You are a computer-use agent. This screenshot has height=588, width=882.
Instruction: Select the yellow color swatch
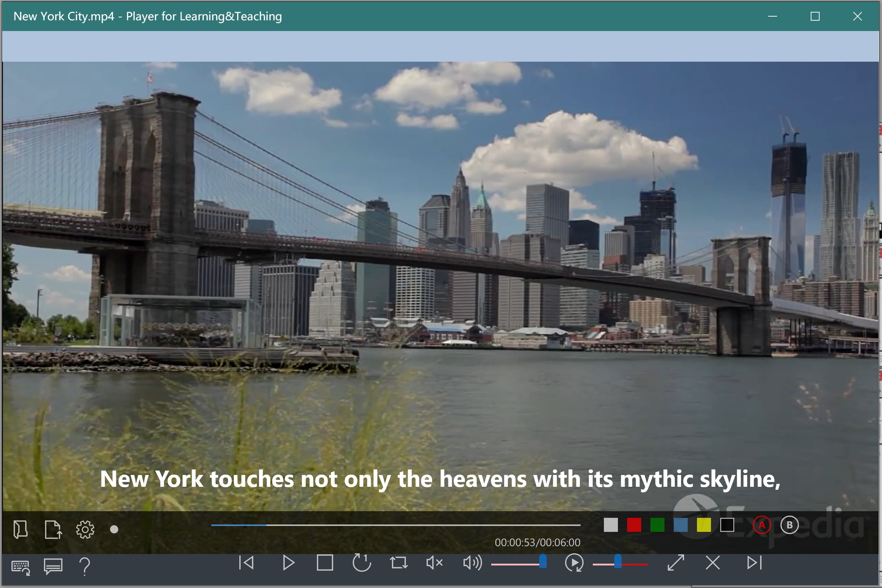pyautogui.click(x=704, y=525)
